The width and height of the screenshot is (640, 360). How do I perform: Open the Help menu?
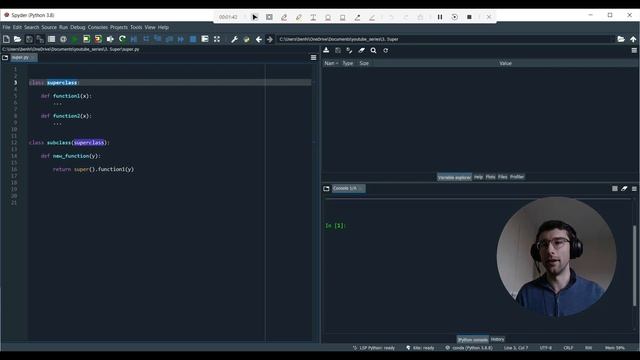tap(163, 27)
